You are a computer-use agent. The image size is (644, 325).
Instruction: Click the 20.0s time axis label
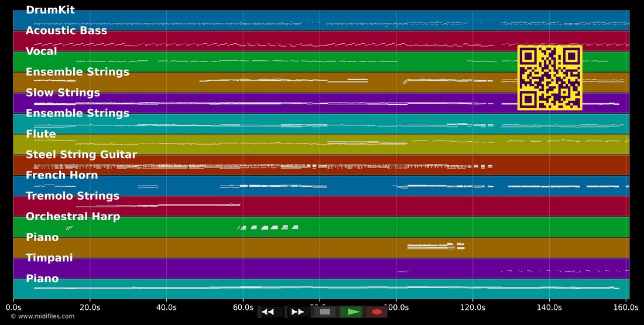coord(90,307)
